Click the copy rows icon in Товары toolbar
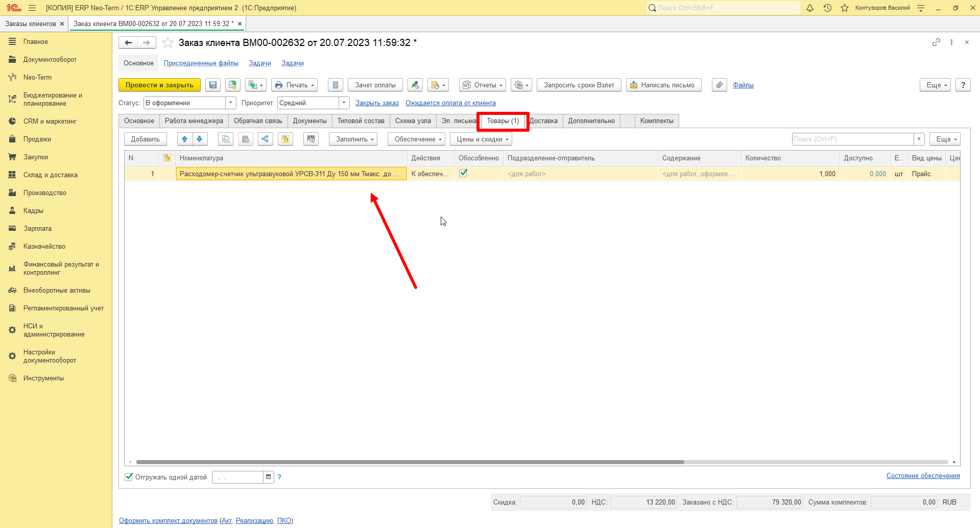The width and height of the screenshot is (980, 528). pos(226,139)
